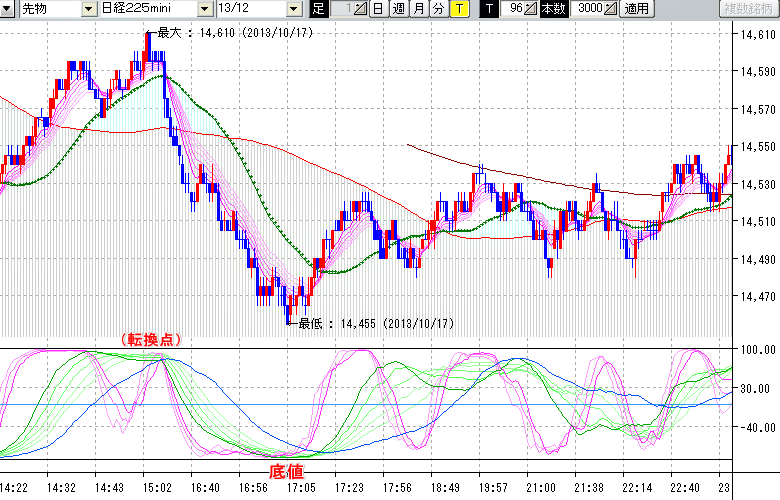Click the 最低 14,455 low price marker
The image size is (780, 500).
(290, 323)
